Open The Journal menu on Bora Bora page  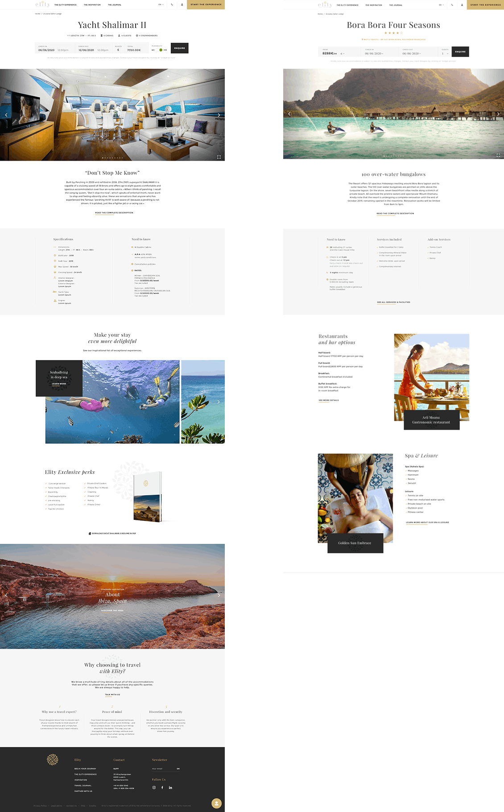pyautogui.click(x=396, y=5)
